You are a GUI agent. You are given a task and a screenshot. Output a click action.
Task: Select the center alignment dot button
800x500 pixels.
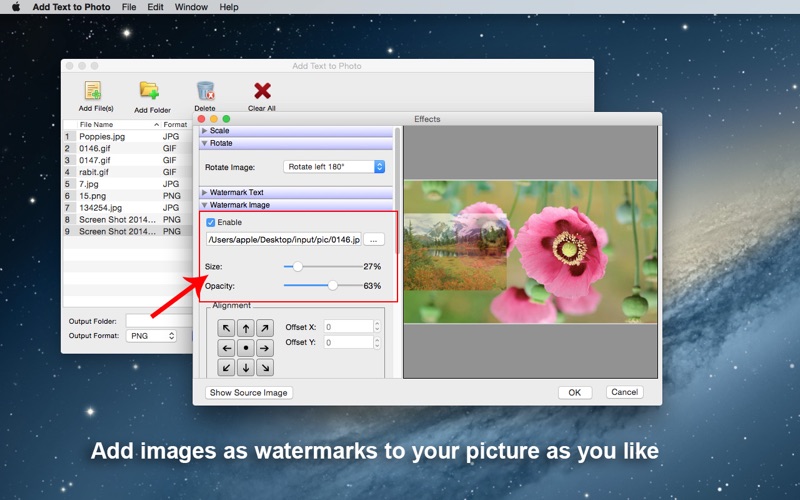click(245, 348)
